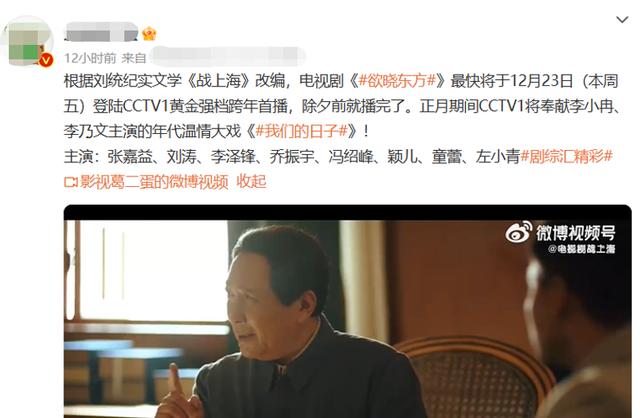The image size is (640, 418).
Task: Click the Weibo eye logo on video
Action: [x=519, y=232]
